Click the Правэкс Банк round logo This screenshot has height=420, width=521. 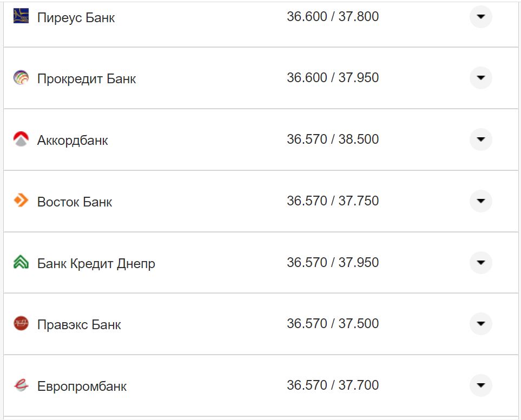[x=21, y=324]
